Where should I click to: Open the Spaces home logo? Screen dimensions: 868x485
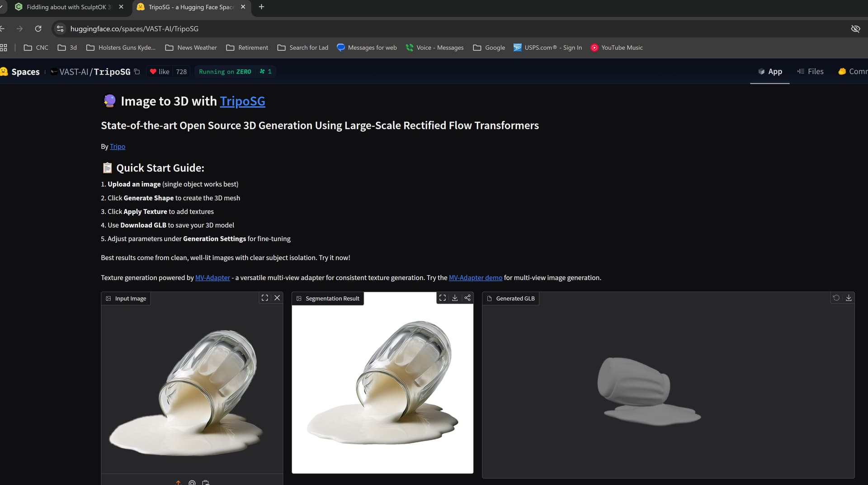click(x=20, y=71)
